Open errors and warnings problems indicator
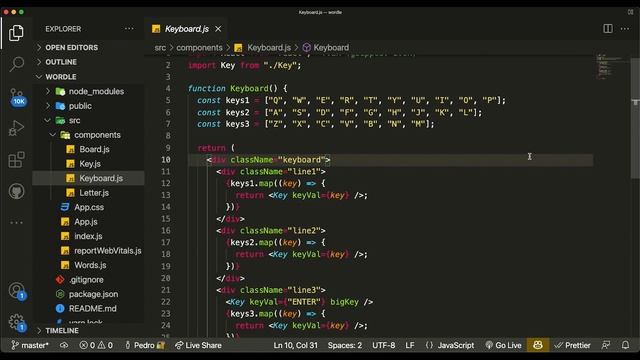Image resolution: width=640 pixels, height=360 pixels. pos(96,345)
